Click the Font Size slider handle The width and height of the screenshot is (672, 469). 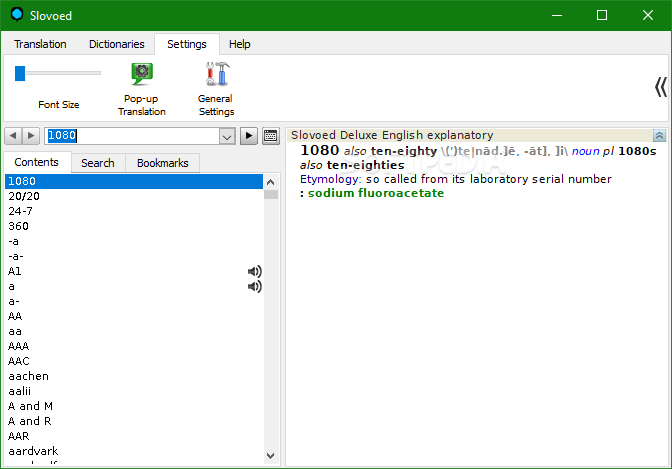[x=20, y=73]
